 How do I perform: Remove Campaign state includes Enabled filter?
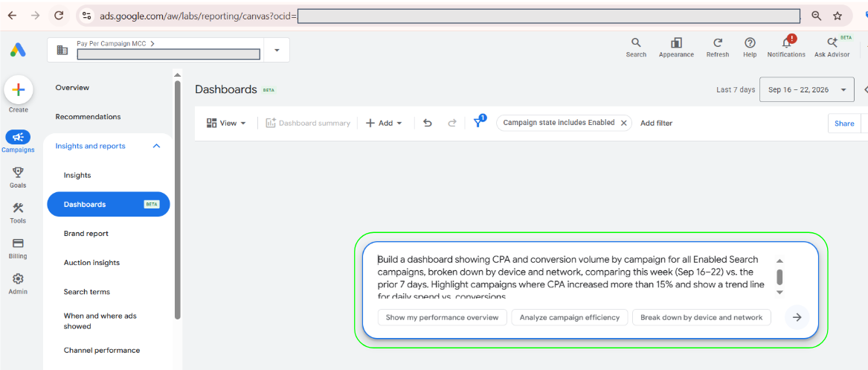click(x=624, y=123)
